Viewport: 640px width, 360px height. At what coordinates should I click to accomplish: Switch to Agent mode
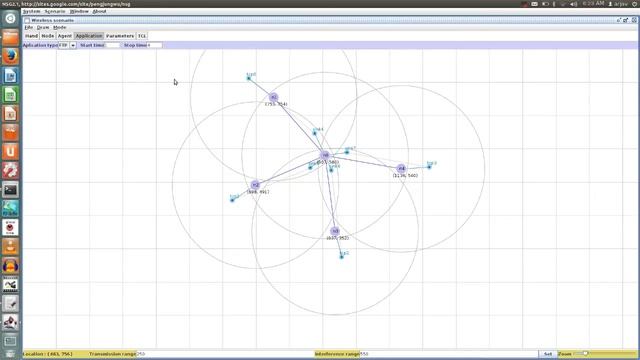point(64,36)
